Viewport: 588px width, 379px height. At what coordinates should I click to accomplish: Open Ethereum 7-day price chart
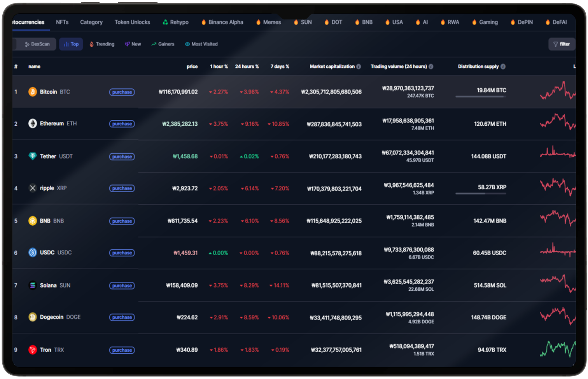pyautogui.click(x=558, y=122)
